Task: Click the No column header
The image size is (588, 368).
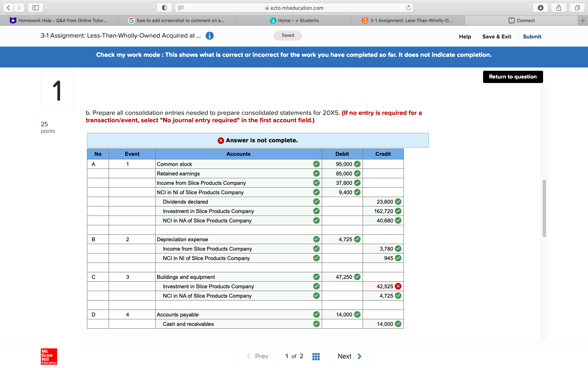Action: 98,154
